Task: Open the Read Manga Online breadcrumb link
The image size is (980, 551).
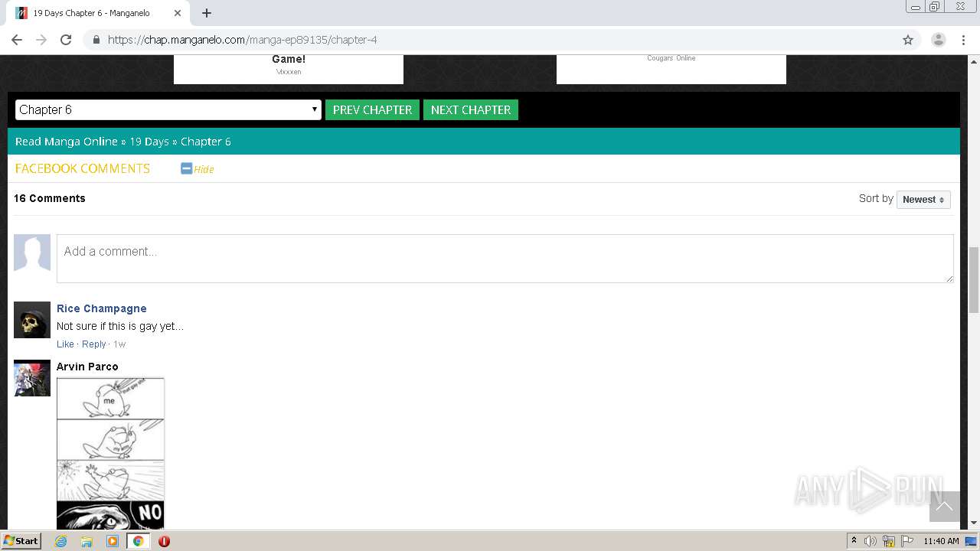Action: click(x=67, y=142)
